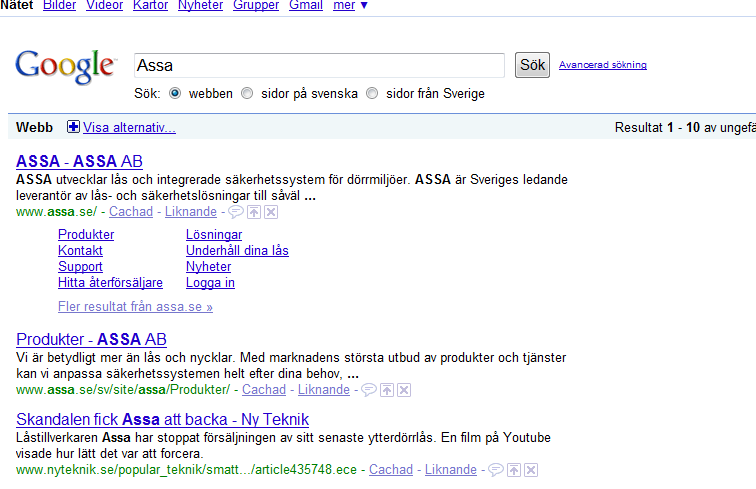Remove the www.assa.se result with X icon
Screen dimensions: 756x489
pos(271,212)
